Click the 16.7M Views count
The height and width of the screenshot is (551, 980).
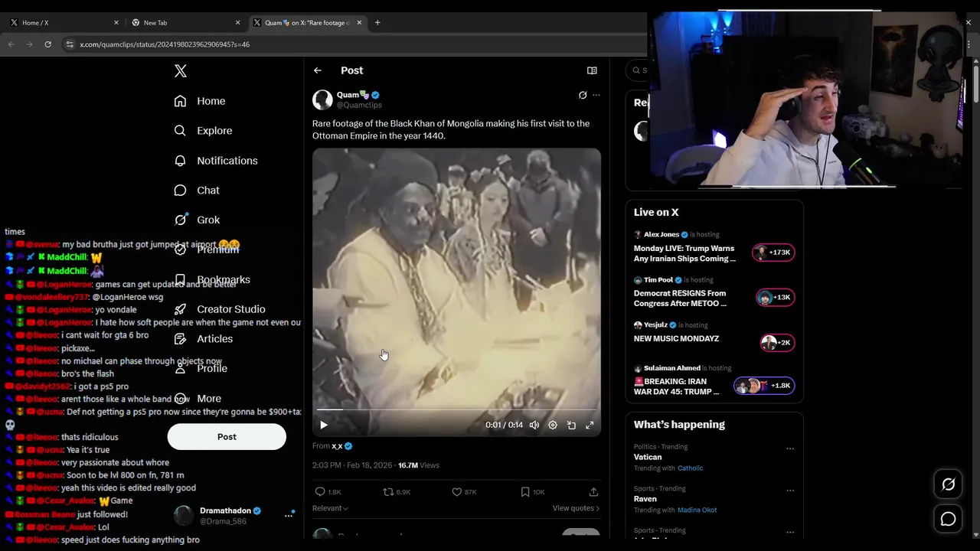[x=419, y=465]
